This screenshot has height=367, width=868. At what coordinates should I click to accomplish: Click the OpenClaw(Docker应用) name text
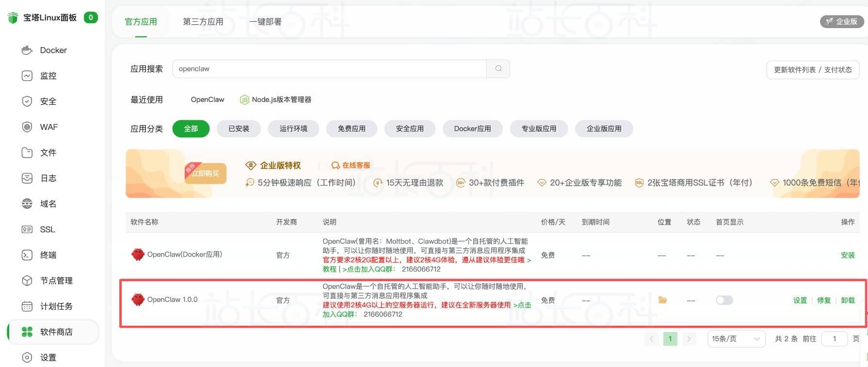(x=185, y=255)
